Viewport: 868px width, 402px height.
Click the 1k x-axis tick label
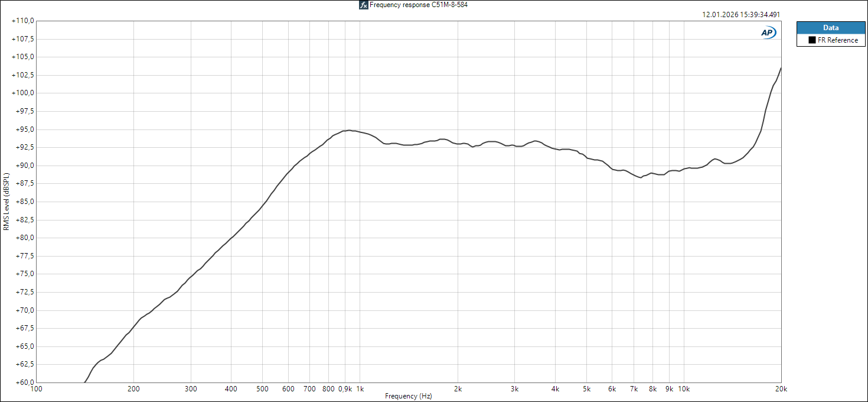[360, 389]
